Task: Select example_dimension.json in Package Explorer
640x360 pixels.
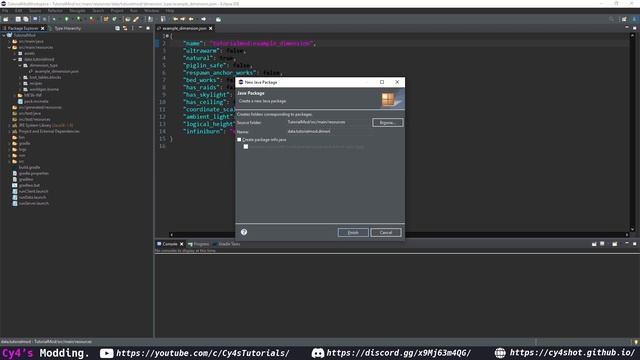Action: click(x=56, y=71)
